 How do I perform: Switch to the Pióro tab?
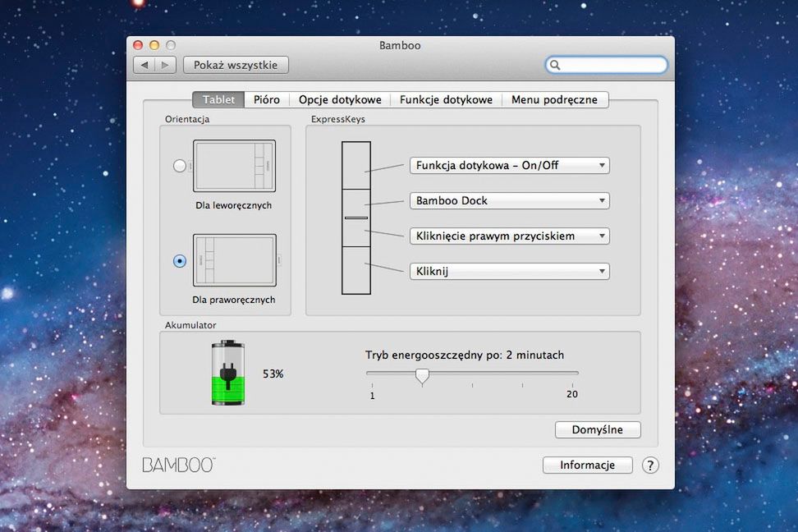tap(267, 100)
